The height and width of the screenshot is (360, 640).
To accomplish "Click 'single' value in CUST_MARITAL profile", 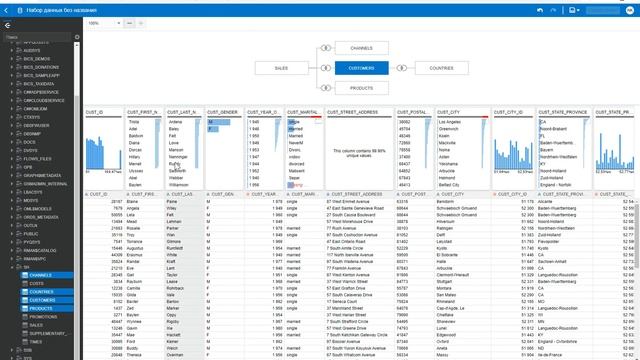I will coord(293,122).
